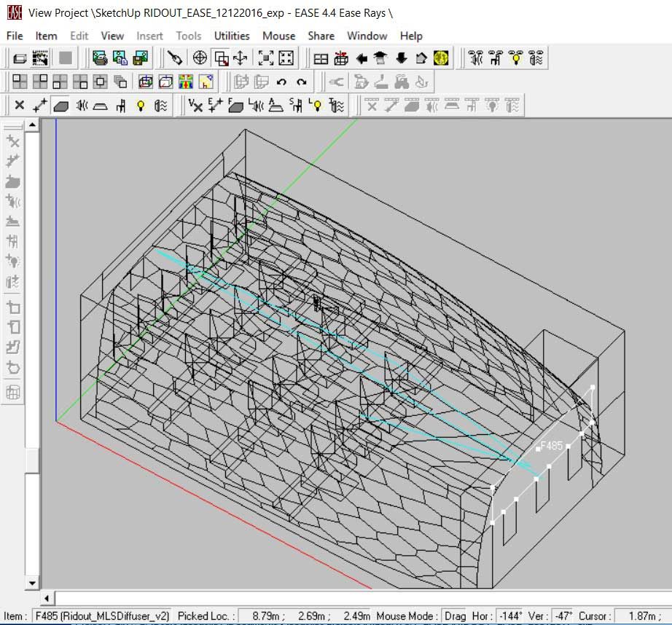Select the IR emitter waves tool
672x625 pixels.
click(x=161, y=106)
